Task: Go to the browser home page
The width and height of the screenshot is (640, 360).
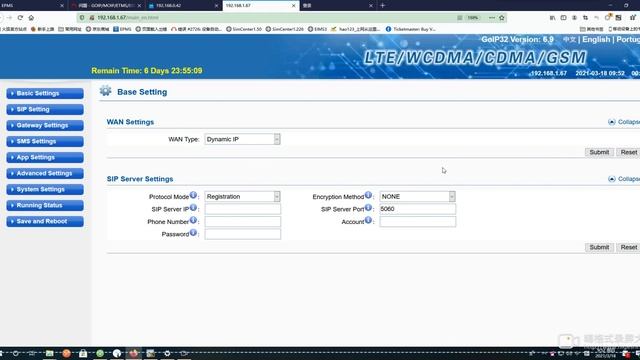Action: click(x=31, y=18)
